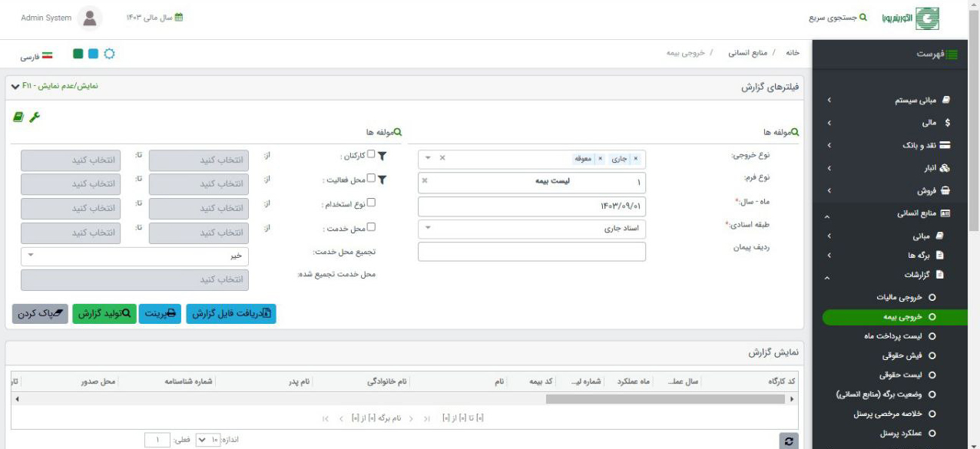This screenshot has height=449, width=980.
Task: Click the filter icon beside کارکنان
Action: 382,157
